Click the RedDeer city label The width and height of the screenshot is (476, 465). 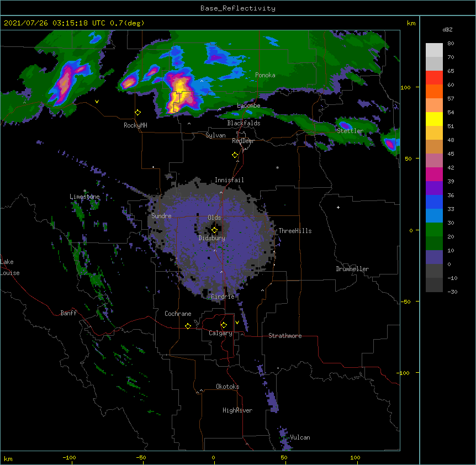tap(243, 141)
